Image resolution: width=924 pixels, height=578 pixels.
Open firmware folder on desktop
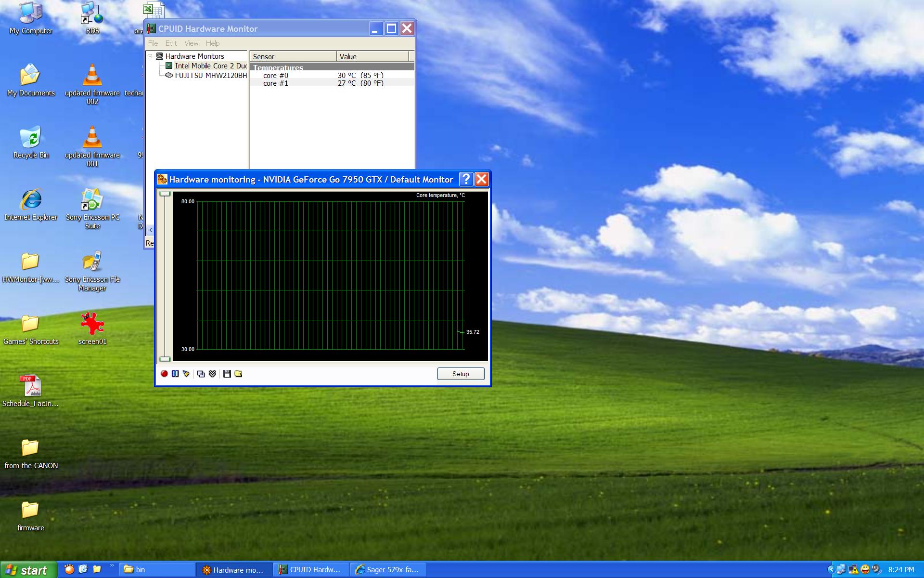(x=31, y=515)
